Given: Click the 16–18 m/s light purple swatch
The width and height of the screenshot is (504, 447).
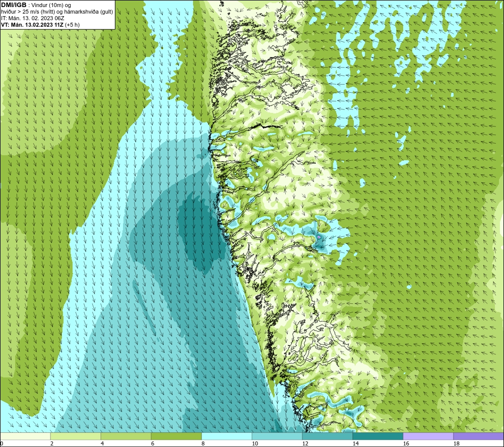Looking at the screenshot, I should pos(428,436).
